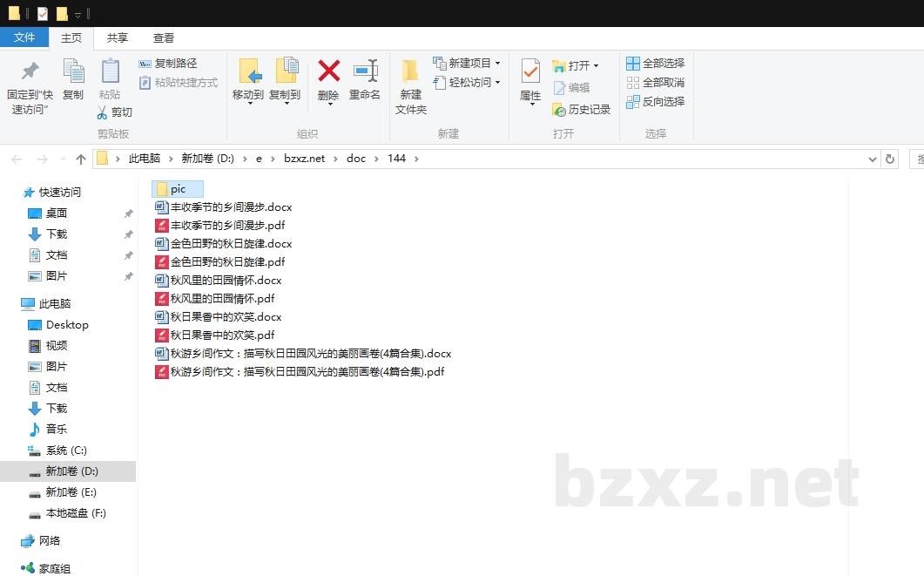The image size is (924, 576).
Task: Click the Properties icon with checkmark
Action: [530, 71]
